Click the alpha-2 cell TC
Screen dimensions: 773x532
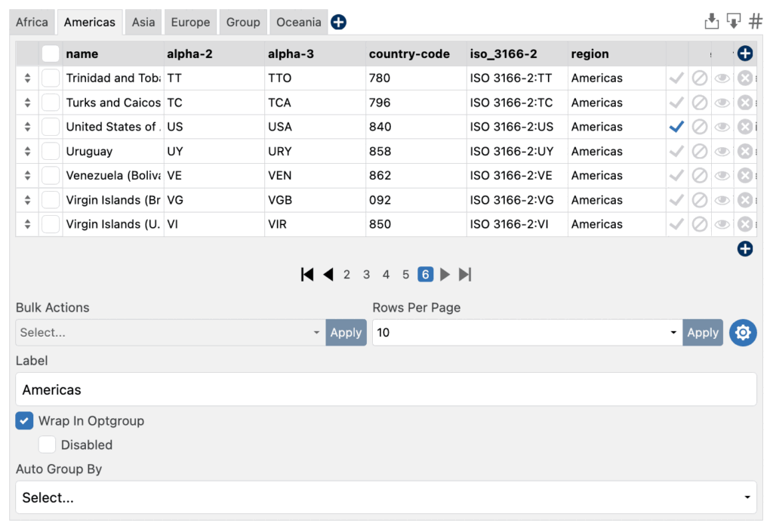pyautogui.click(x=214, y=103)
